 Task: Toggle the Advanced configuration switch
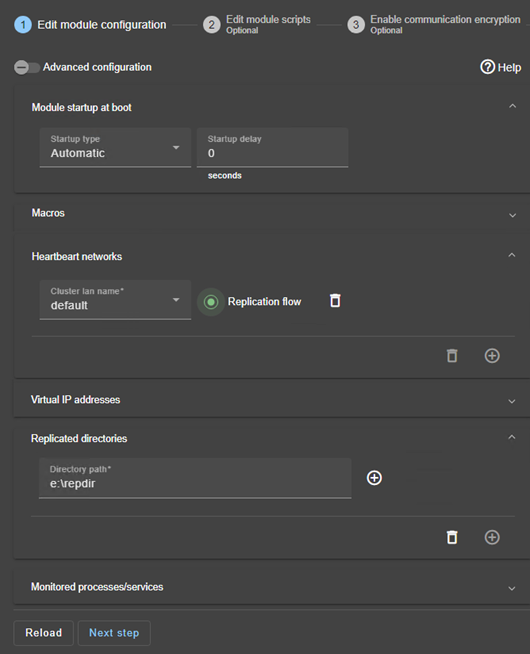coord(27,67)
